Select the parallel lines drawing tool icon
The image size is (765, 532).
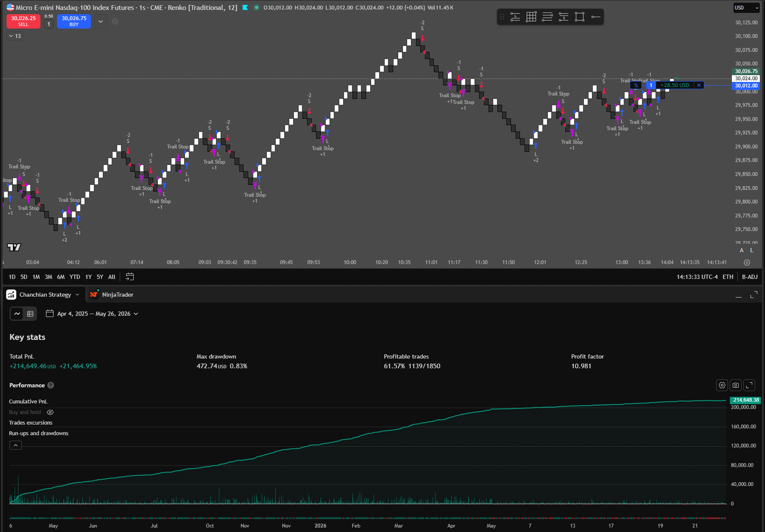pos(547,17)
